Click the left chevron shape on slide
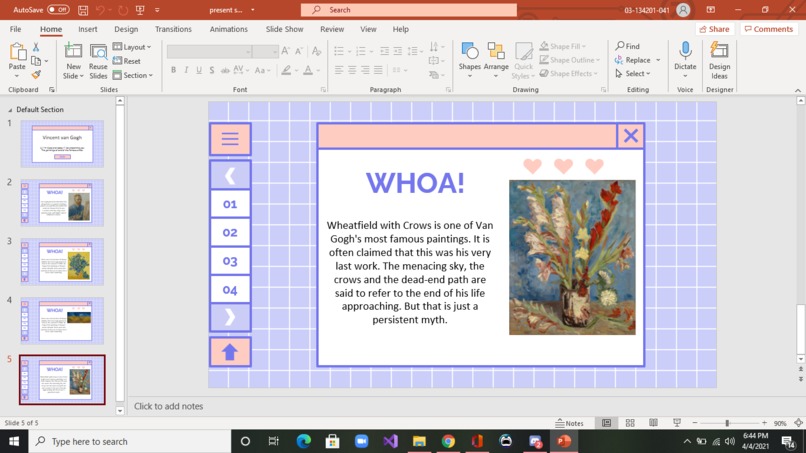Screen dimensions: 806x453 [230, 176]
